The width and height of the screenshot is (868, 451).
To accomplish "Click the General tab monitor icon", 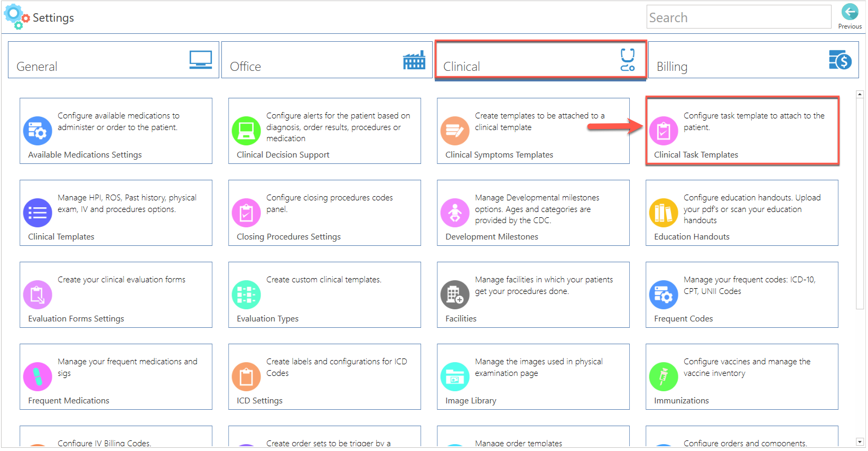I will click(x=201, y=60).
